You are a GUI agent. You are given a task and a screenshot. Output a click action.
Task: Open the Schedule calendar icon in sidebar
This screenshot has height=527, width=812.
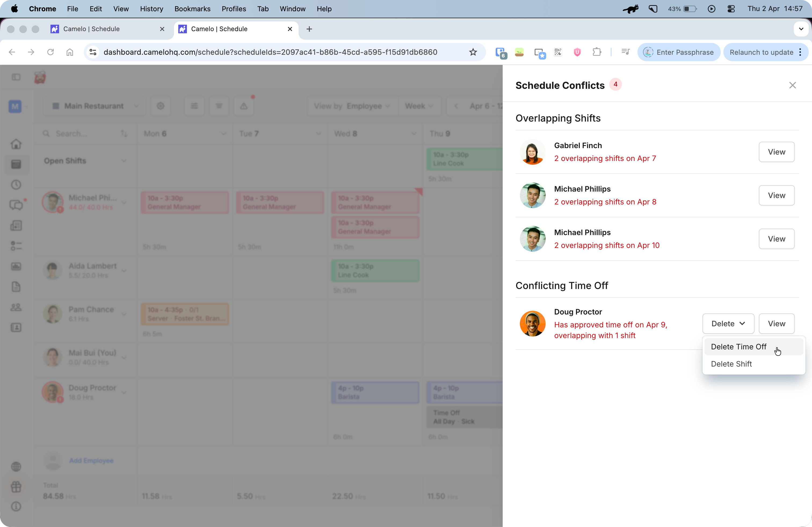coord(16,164)
